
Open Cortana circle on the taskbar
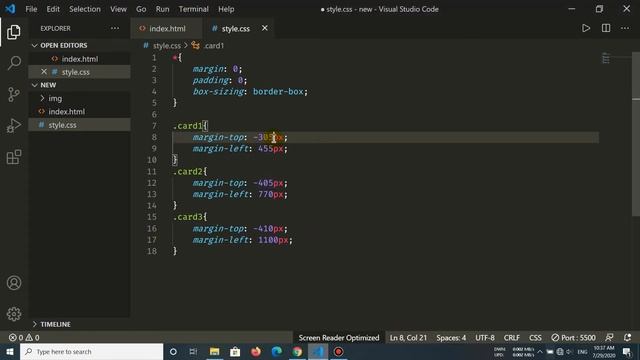173,351
